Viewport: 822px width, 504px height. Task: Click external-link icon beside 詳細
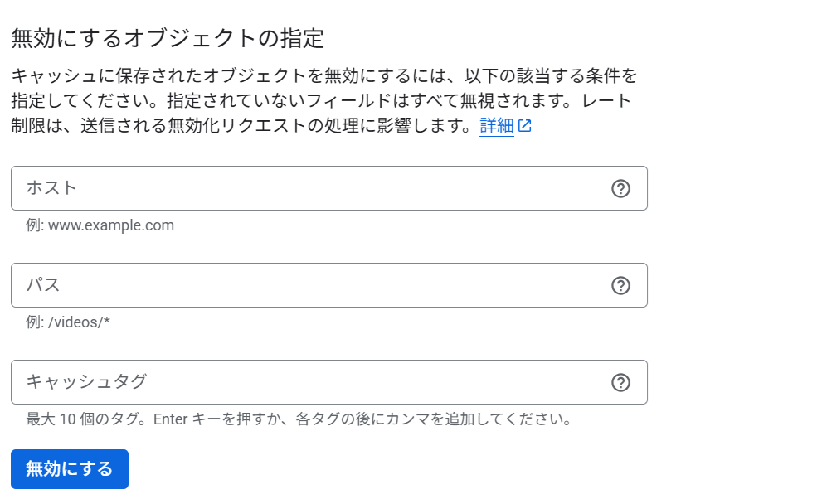pos(525,126)
